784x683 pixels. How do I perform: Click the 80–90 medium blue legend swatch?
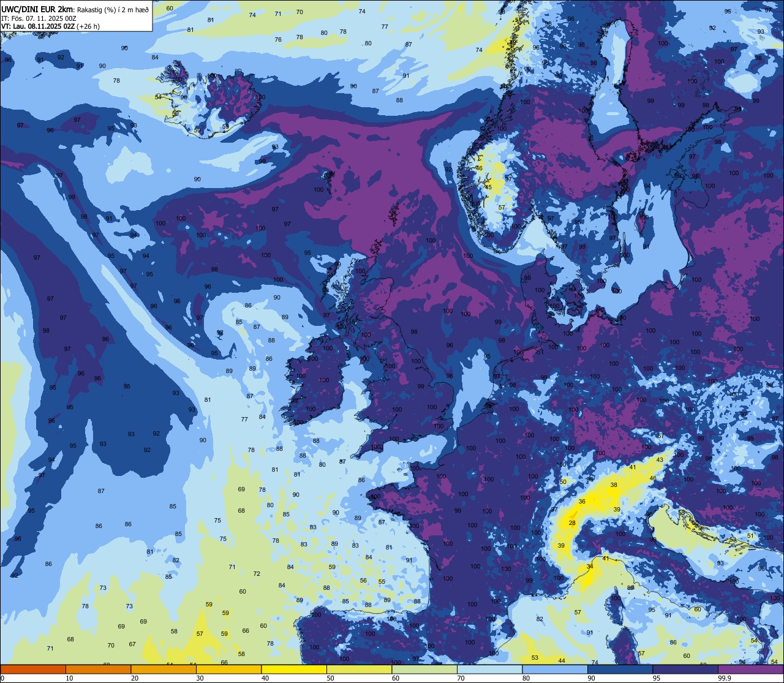(x=555, y=670)
